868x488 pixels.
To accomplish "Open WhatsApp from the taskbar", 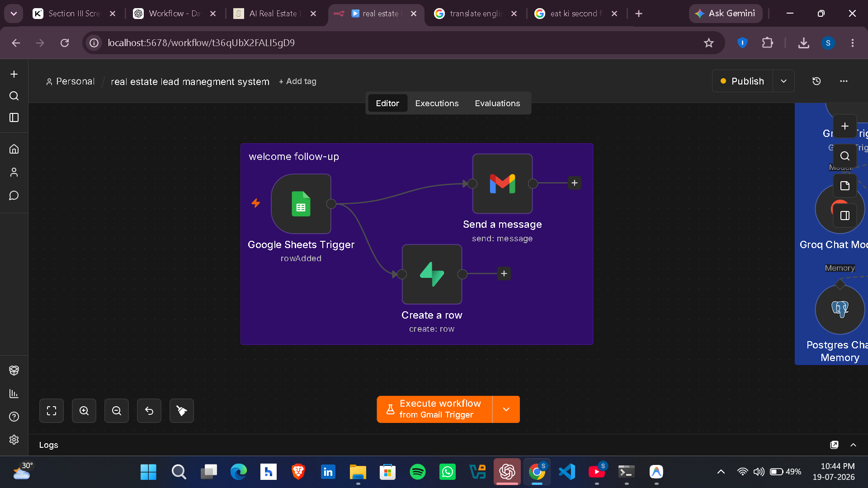I will coord(448,472).
